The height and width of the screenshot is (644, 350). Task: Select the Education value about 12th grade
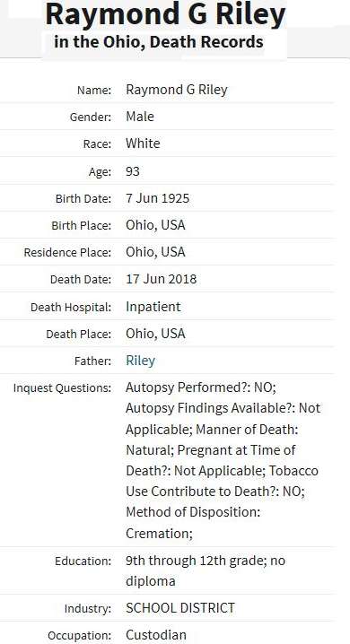pos(206,570)
